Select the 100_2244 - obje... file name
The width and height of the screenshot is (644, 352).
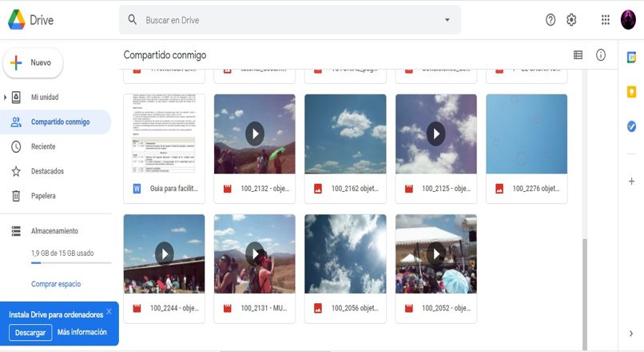point(174,309)
